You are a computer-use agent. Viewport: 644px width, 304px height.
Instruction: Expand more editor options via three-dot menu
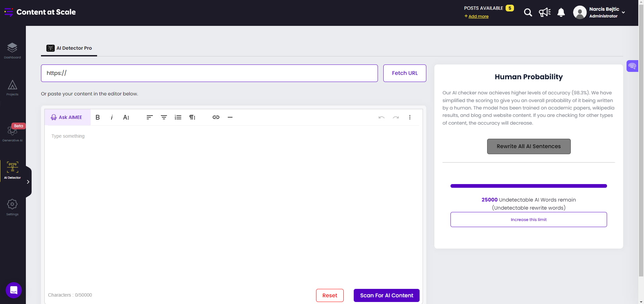click(410, 117)
